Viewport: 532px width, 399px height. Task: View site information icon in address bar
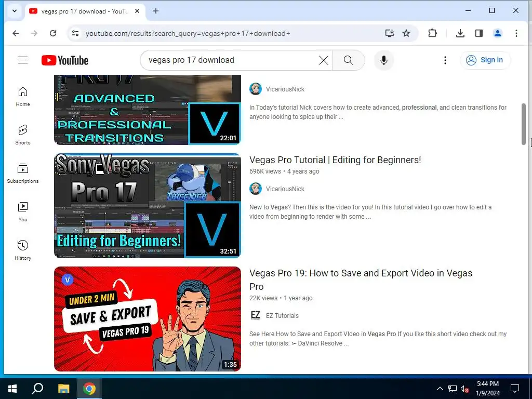coord(75,33)
